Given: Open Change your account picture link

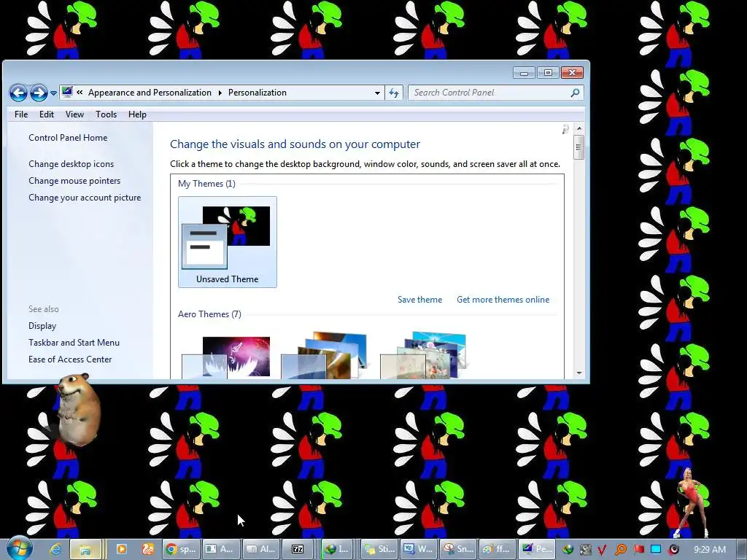Looking at the screenshot, I should click(85, 198).
